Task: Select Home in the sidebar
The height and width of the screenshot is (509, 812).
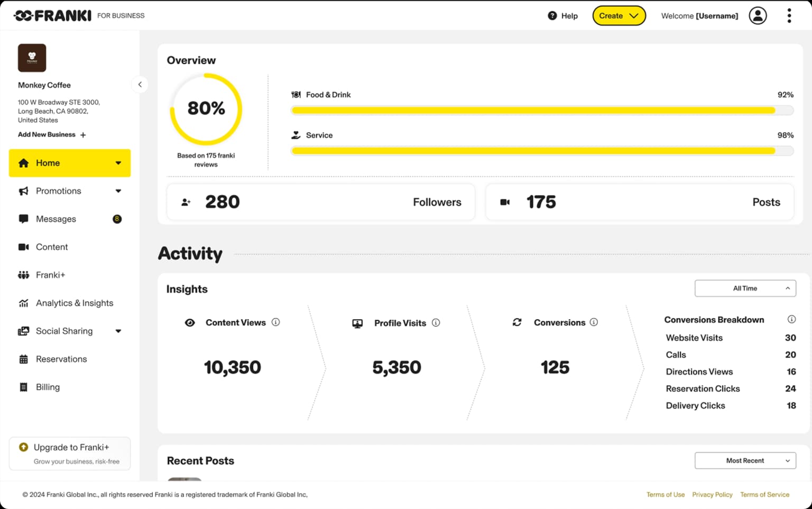Action: [x=48, y=163]
